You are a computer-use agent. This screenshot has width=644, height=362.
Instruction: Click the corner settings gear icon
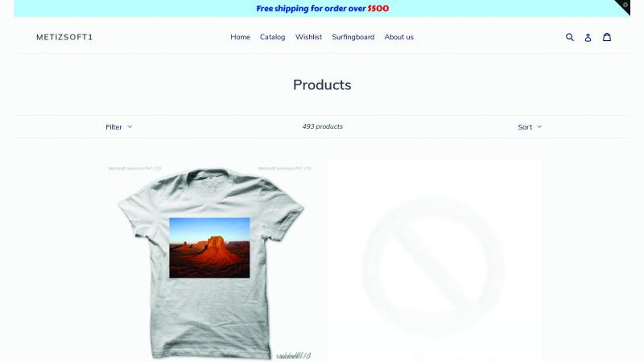click(625, 6)
